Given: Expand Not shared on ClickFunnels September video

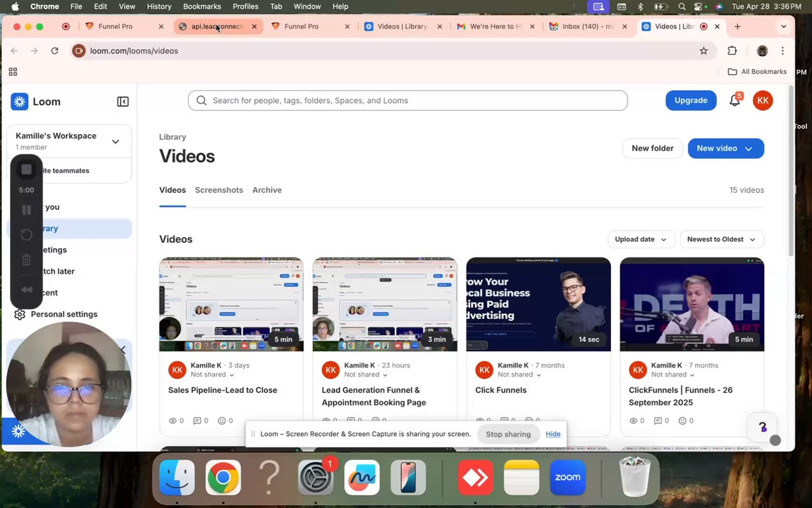Looking at the screenshot, I should [x=672, y=375].
